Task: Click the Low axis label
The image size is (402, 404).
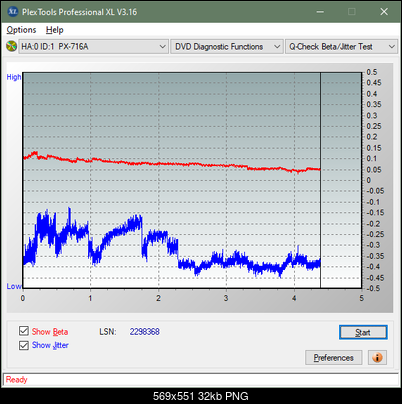Action: [14, 286]
